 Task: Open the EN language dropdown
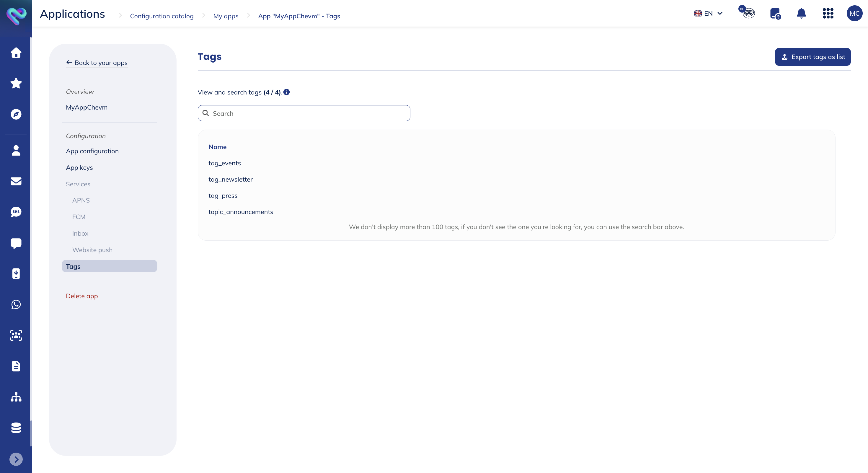[x=708, y=14]
